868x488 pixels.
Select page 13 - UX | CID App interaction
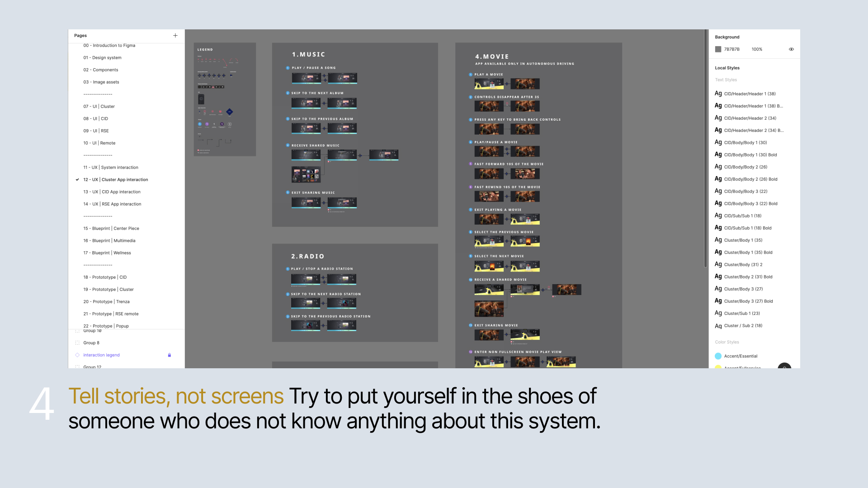coord(112,192)
